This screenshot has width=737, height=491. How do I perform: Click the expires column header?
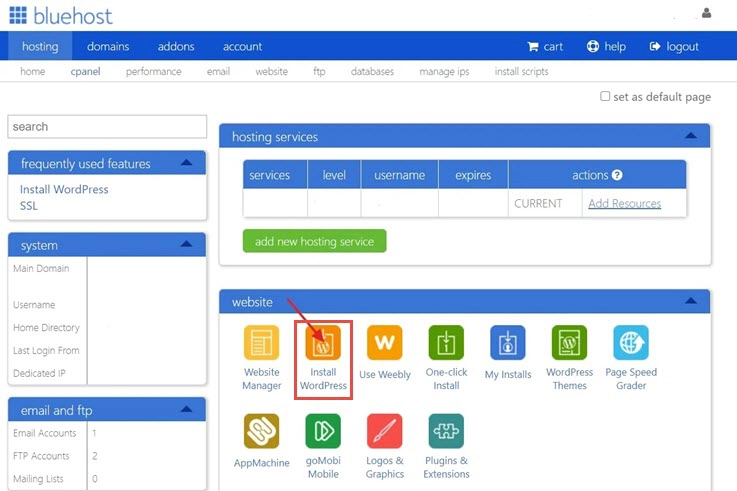pos(473,175)
